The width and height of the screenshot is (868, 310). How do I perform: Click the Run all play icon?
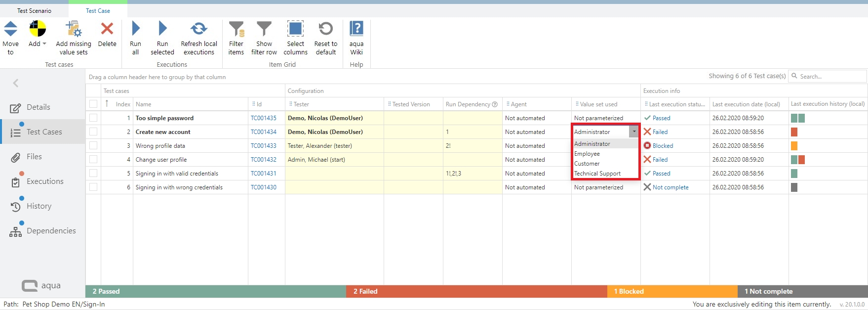[136, 29]
